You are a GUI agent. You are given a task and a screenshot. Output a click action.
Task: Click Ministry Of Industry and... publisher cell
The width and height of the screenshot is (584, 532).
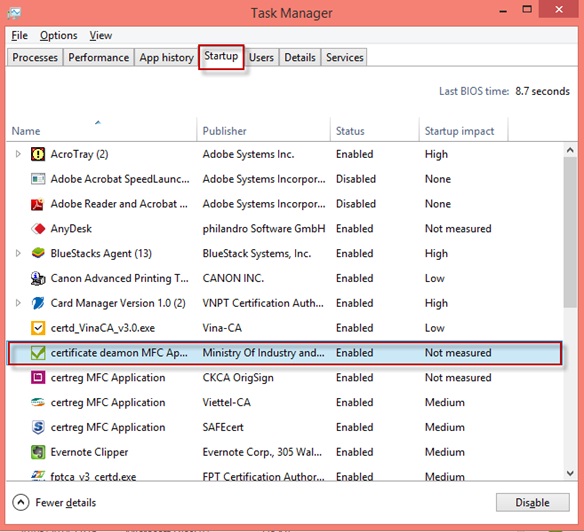(x=263, y=353)
